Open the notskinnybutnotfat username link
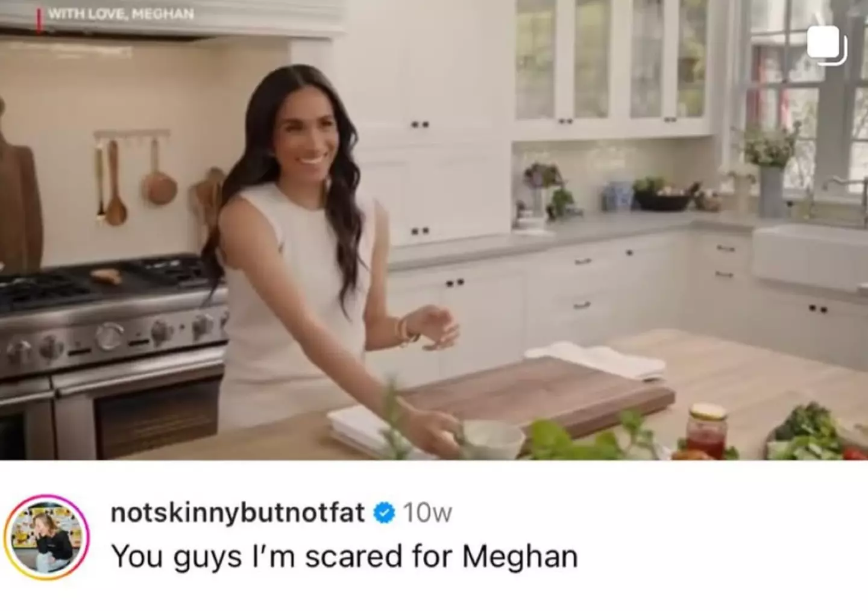Image resolution: width=868 pixels, height=611 pixels. tap(237, 512)
